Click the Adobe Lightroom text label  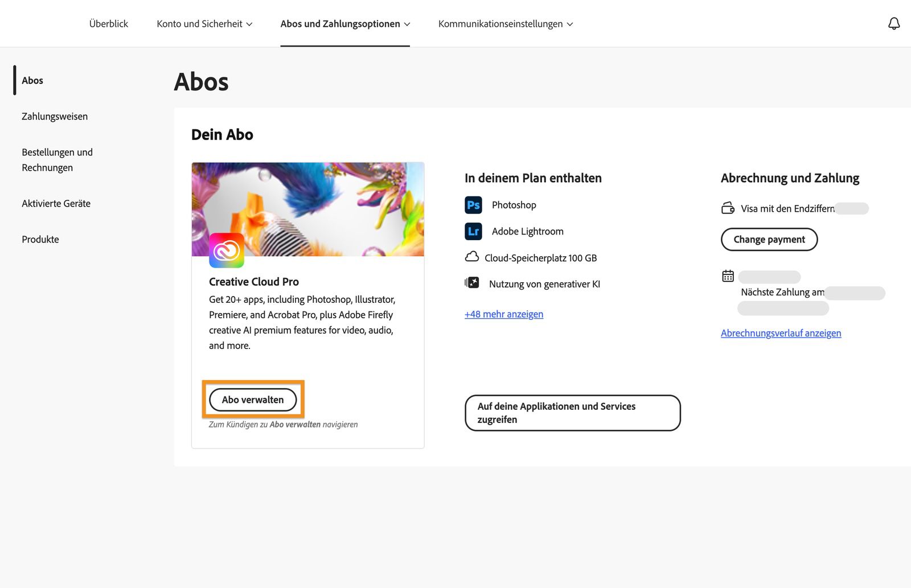tap(528, 231)
